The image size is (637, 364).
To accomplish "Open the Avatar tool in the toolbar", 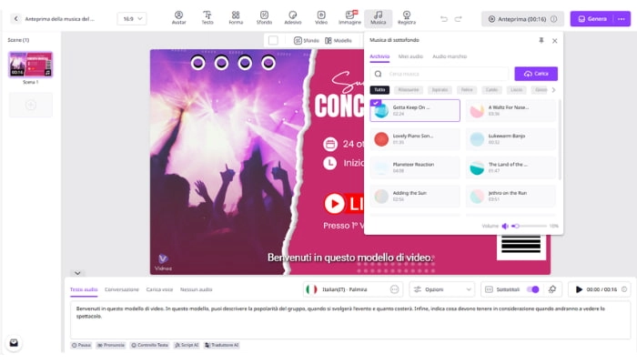I will click(178, 17).
